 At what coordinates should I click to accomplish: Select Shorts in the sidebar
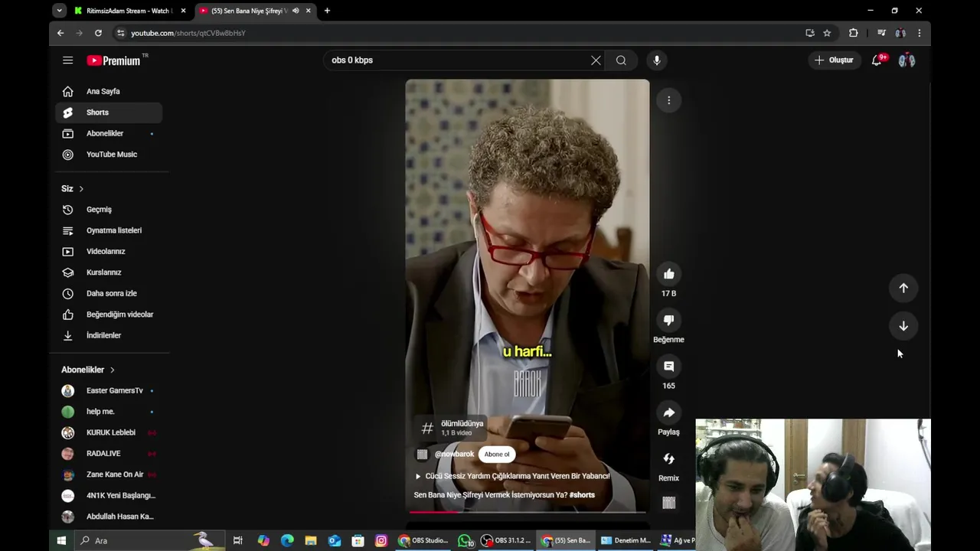pos(109,112)
